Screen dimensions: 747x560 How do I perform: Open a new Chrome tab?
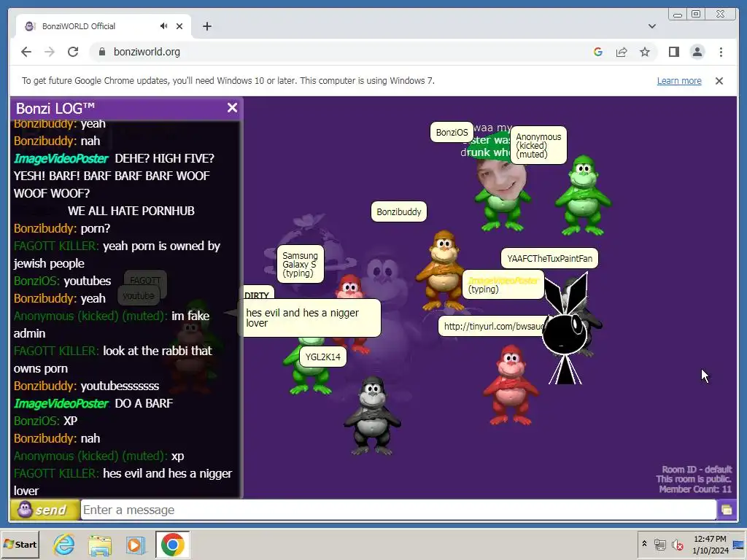tap(206, 26)
